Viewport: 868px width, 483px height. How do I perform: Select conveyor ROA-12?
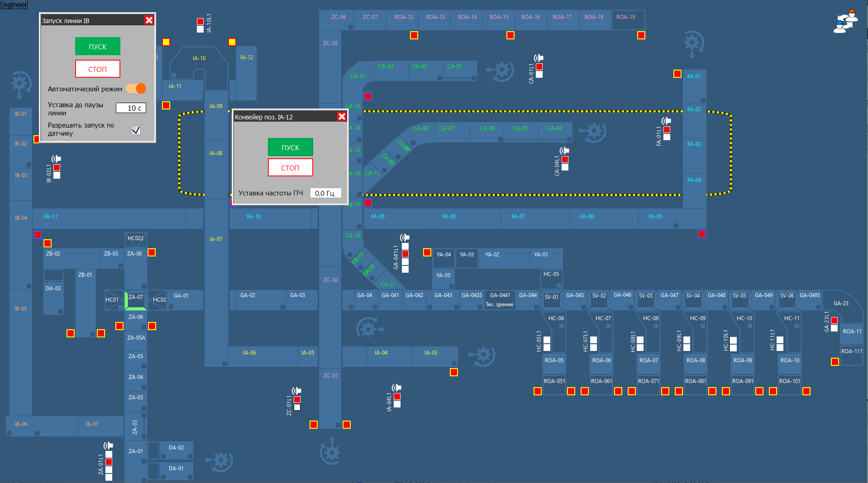click(403, 20)
